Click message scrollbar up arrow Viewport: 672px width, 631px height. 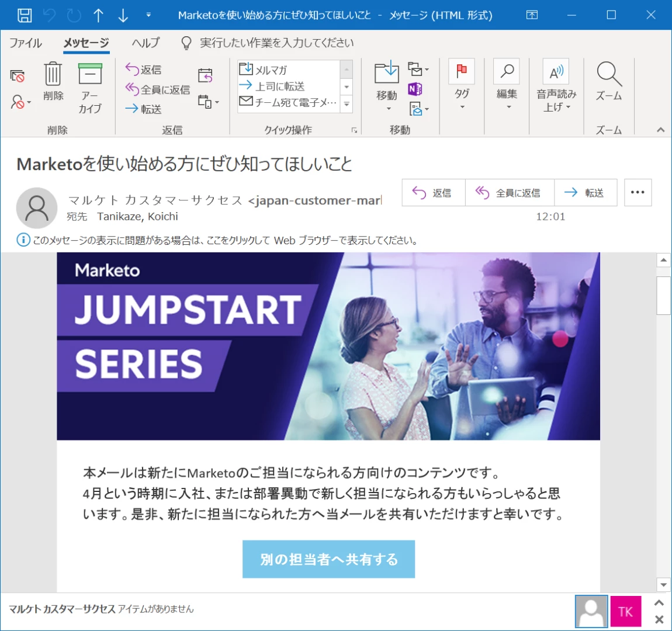click(x=663, y=260)
